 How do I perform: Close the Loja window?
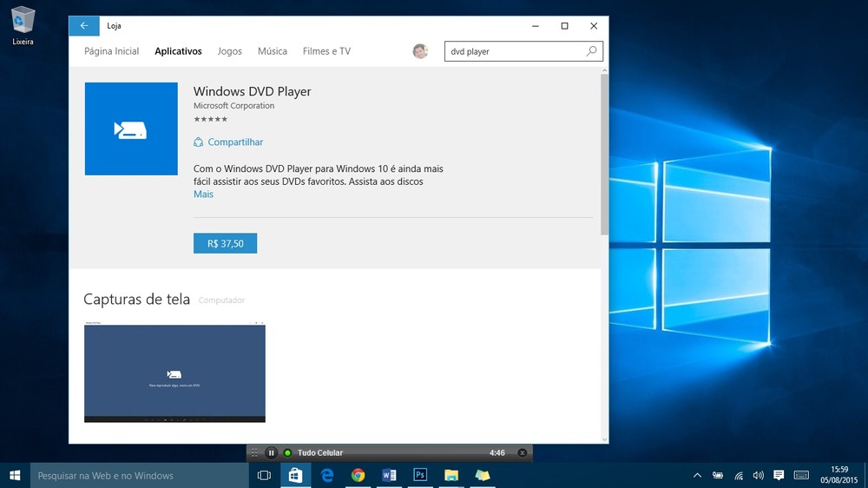click(594, 25)
